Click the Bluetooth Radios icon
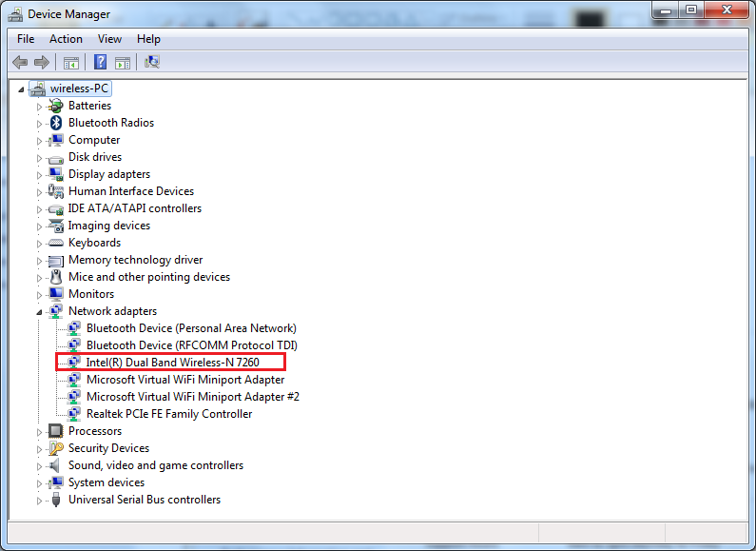This screenshot has width=756, height=551. 56,123
